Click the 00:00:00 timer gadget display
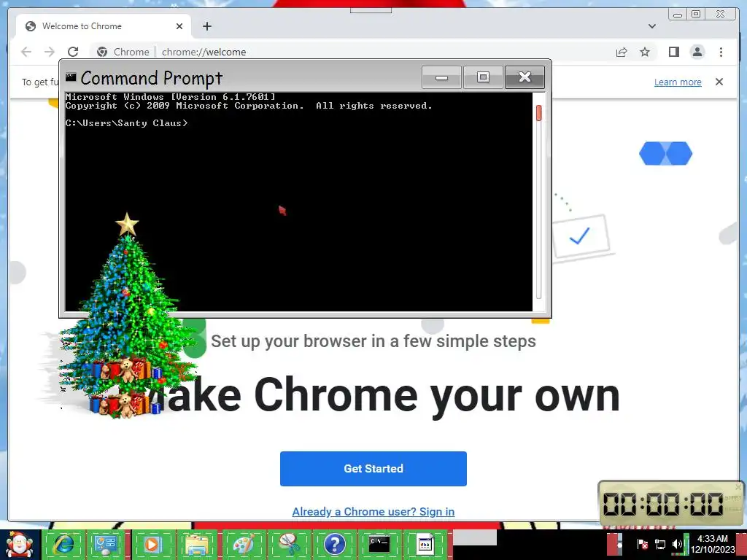 (x=663, y=504)
